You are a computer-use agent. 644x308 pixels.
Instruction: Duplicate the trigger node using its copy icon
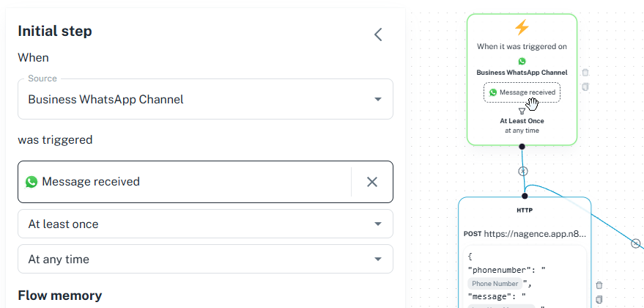[585, 87]
